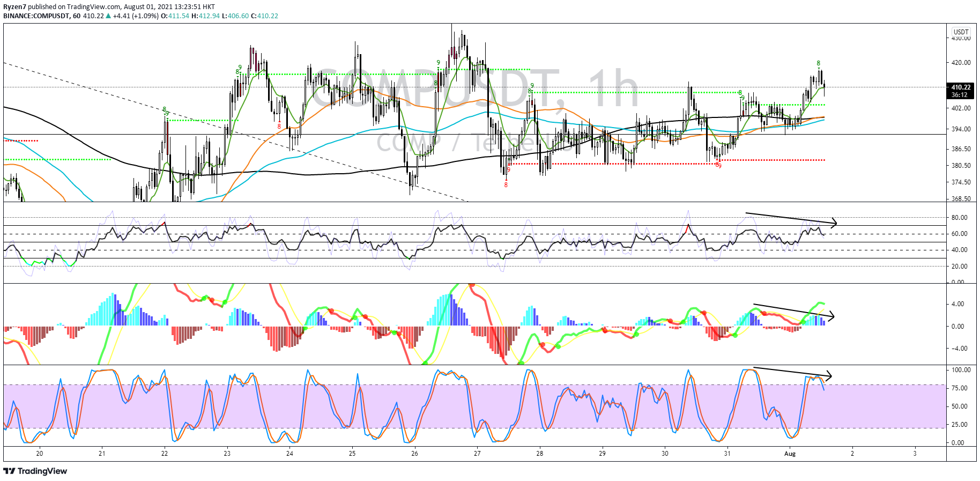Click the Aug label on the date axis
Screen dimensions: 980x481
790,453
